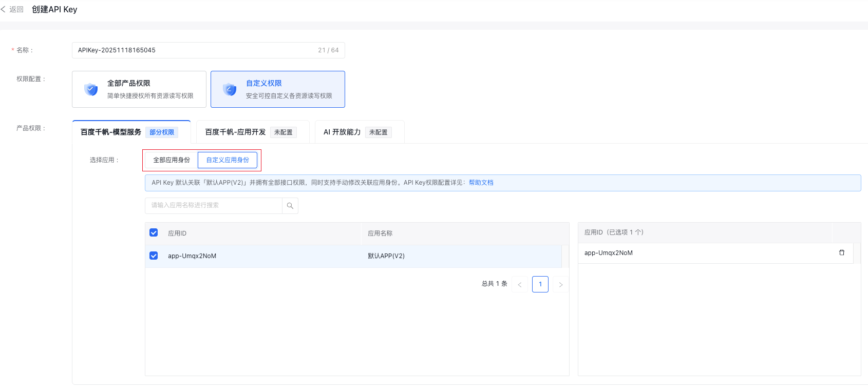
Task: Open the 百度千帆-模型服务 tab
Action: point(131,132)
